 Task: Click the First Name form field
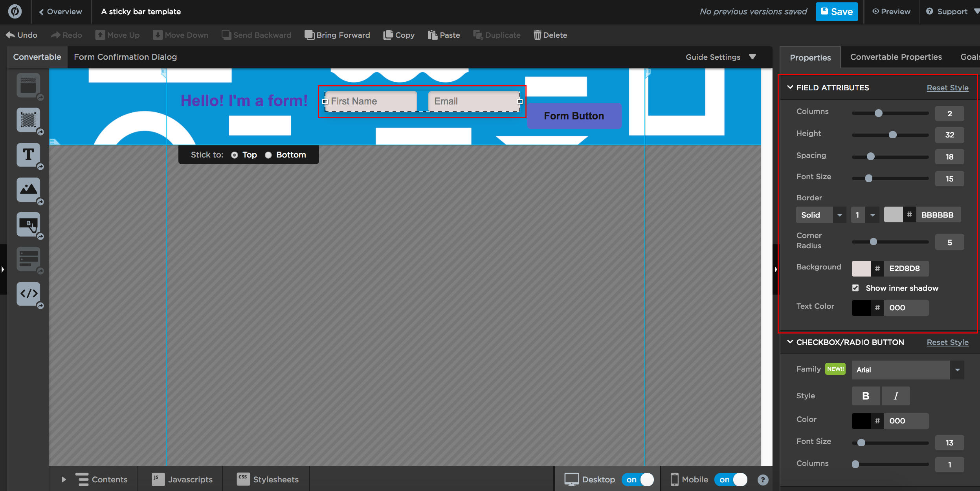click(371, 101)
